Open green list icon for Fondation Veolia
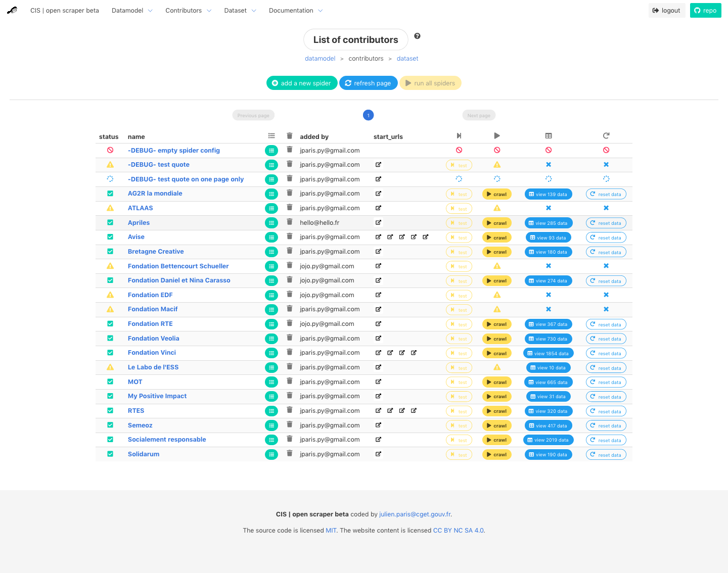The height and width of the screenshot is (573, 728). (x=271, y=339)
